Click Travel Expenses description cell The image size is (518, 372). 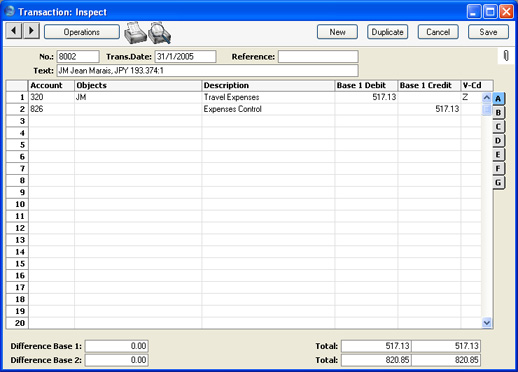coord(268,97)
